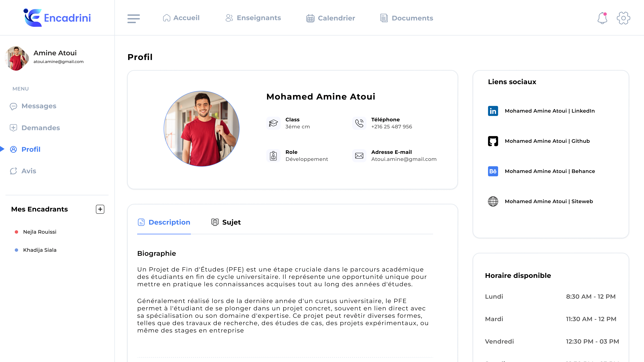Click the large profile photo
This screenshot has width=644, height=362.
[x=201, y=129]
